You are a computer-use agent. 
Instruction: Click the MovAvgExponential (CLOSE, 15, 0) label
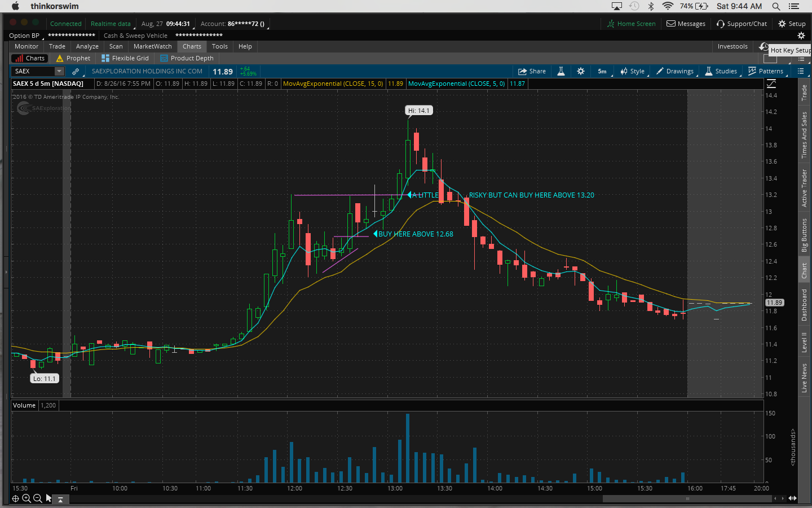pyautogui.click(x=333, y=84)
